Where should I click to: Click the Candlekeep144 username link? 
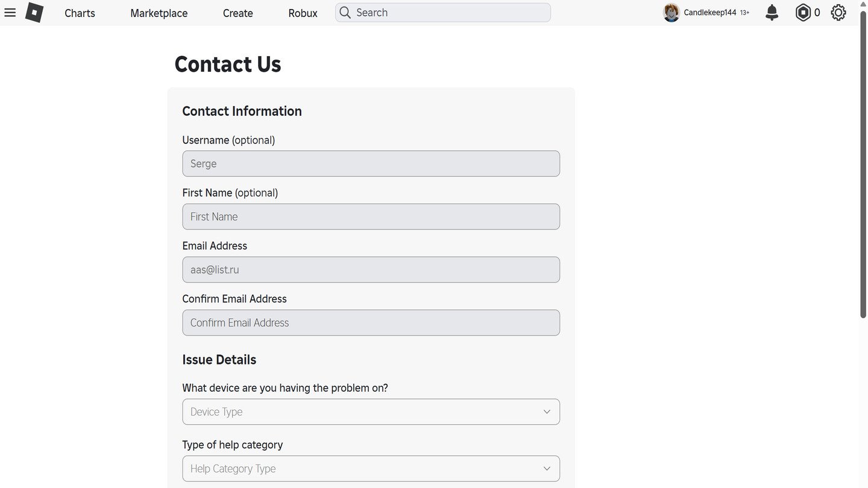coord(710,13)
